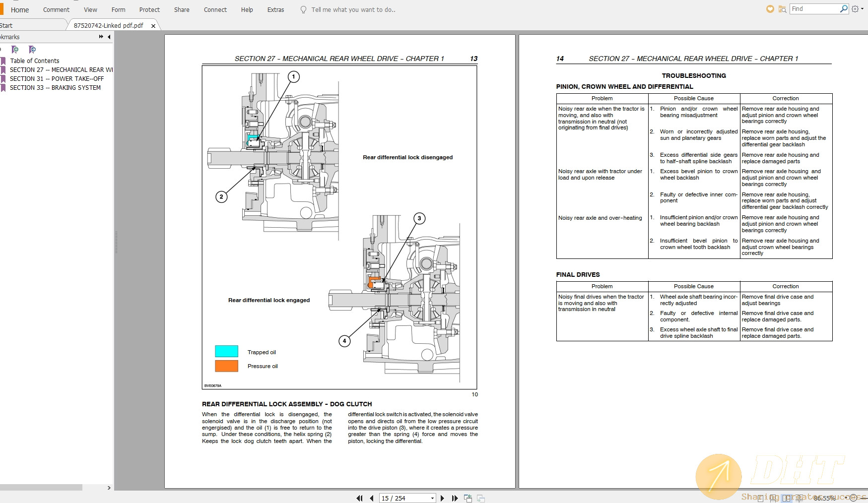Open the Protect menu

click(149, 9)
